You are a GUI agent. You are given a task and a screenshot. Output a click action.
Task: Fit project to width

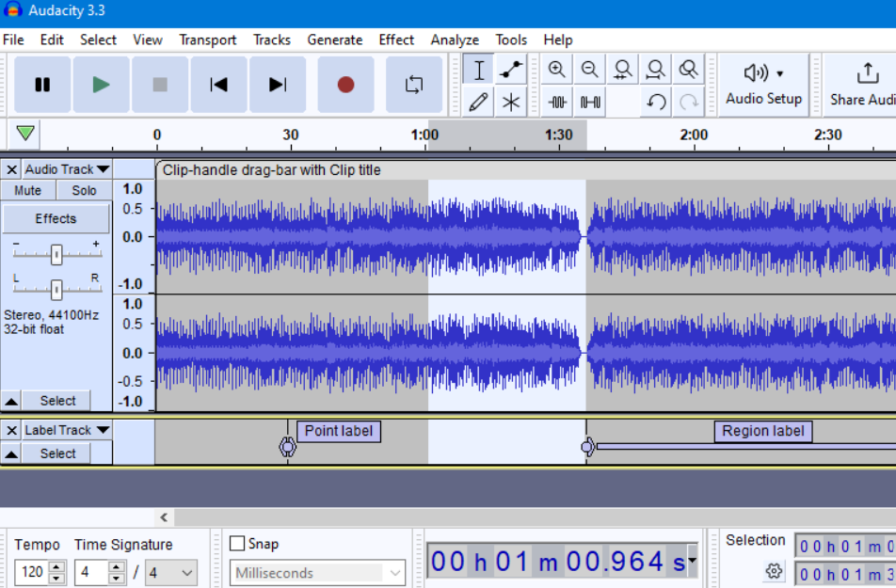click(656, 70)
